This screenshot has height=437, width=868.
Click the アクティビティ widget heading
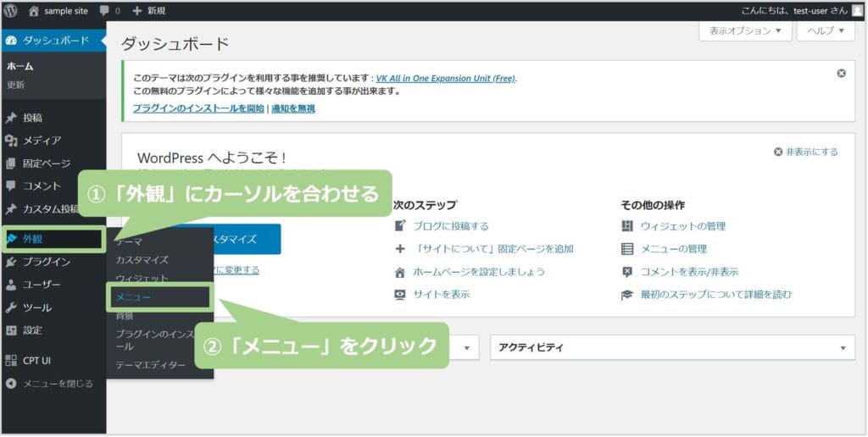point(531,348)
